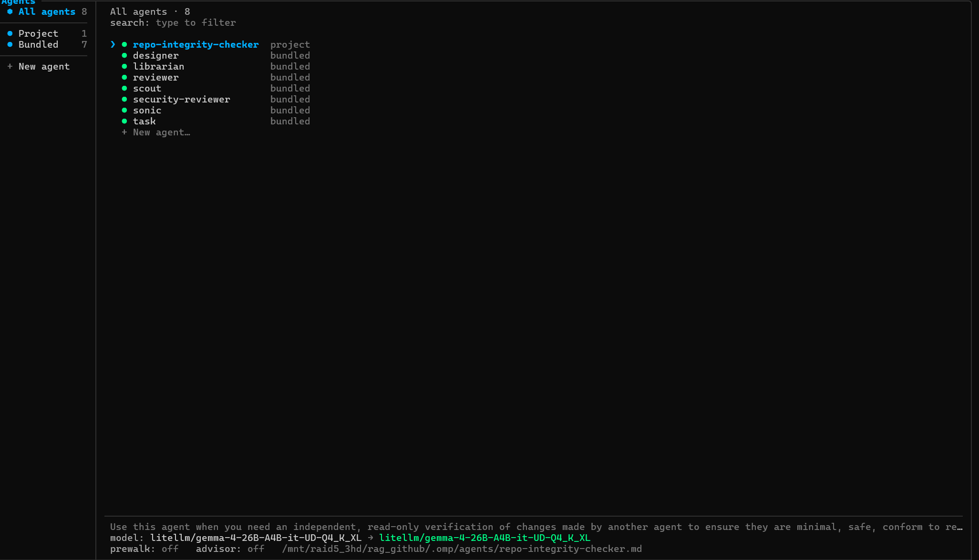Click the green status dot beside designer

click(x=124, y=55)
